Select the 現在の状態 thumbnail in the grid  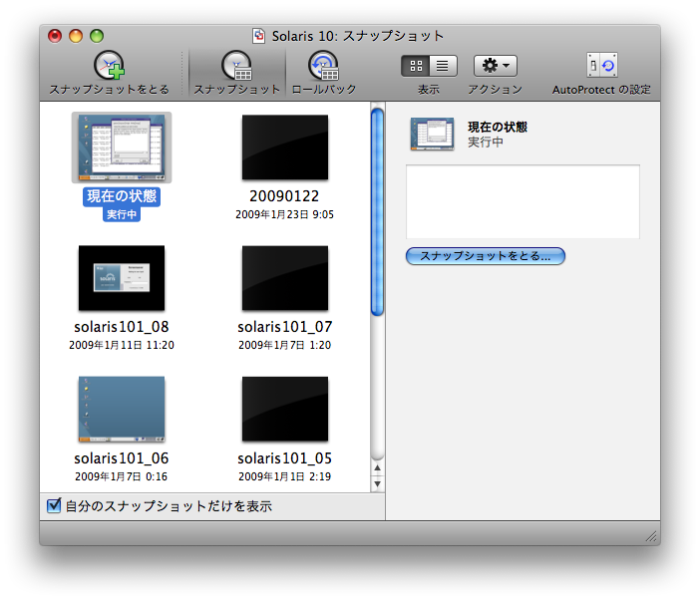[x=122, y=148]
